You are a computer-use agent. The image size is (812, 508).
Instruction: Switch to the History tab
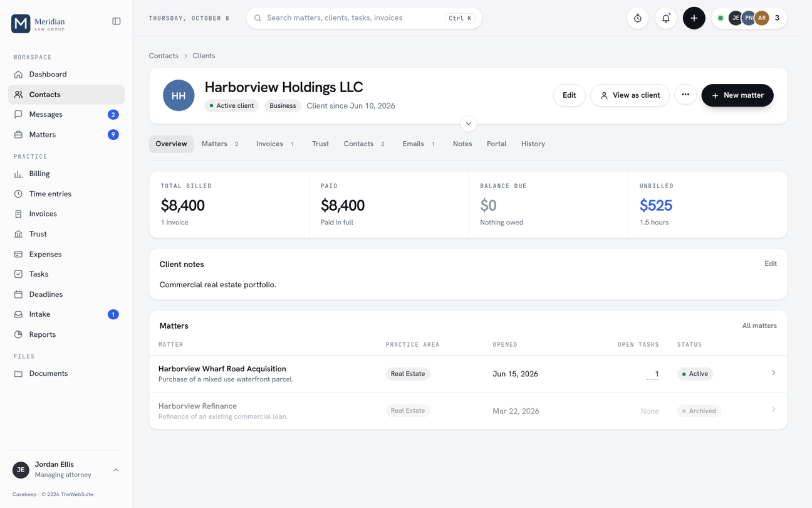533,144
